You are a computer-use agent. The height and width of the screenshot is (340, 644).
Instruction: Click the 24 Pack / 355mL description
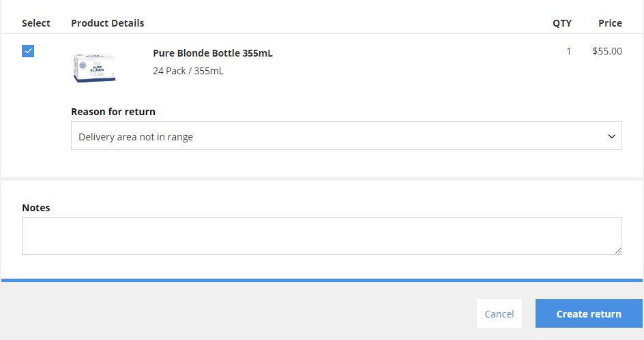(x=188, y=71)
